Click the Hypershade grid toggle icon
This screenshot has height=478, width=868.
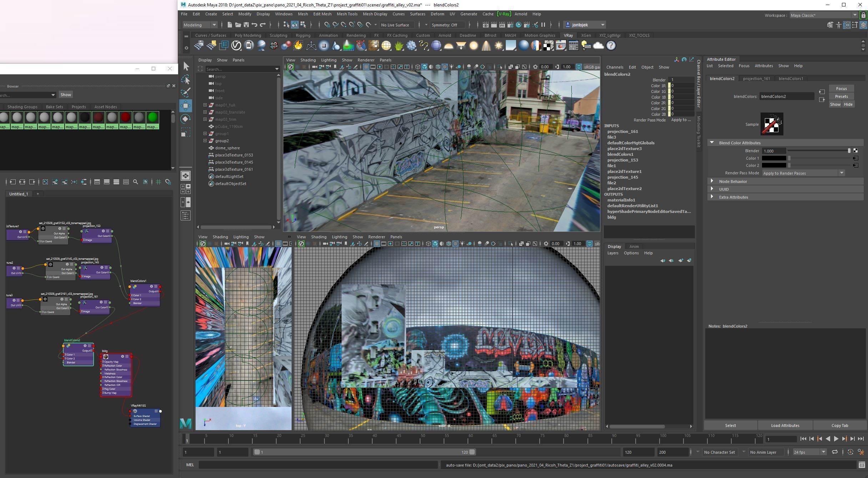[x=158, y=182]
